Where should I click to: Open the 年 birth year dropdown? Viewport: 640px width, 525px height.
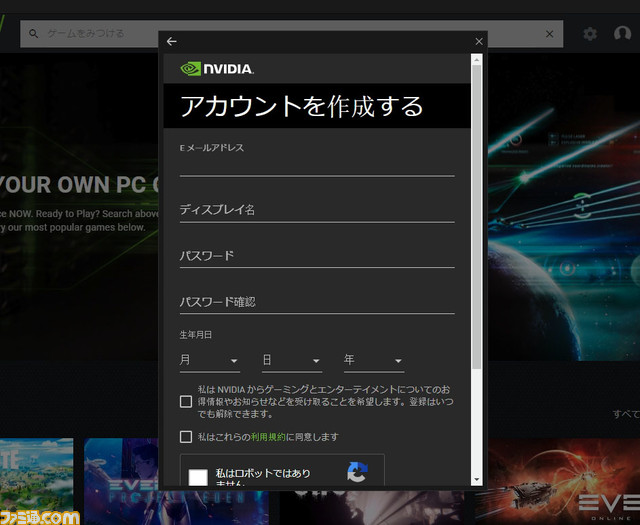tap(374, 361)
